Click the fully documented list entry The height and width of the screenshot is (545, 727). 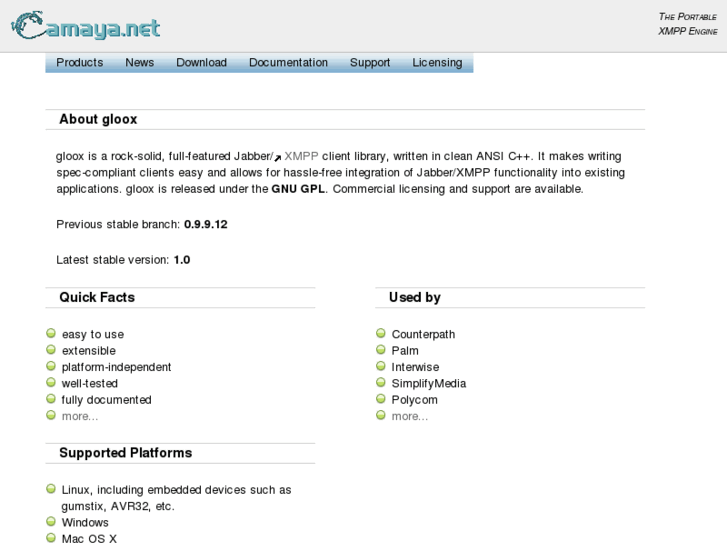[x=107, y=400]
